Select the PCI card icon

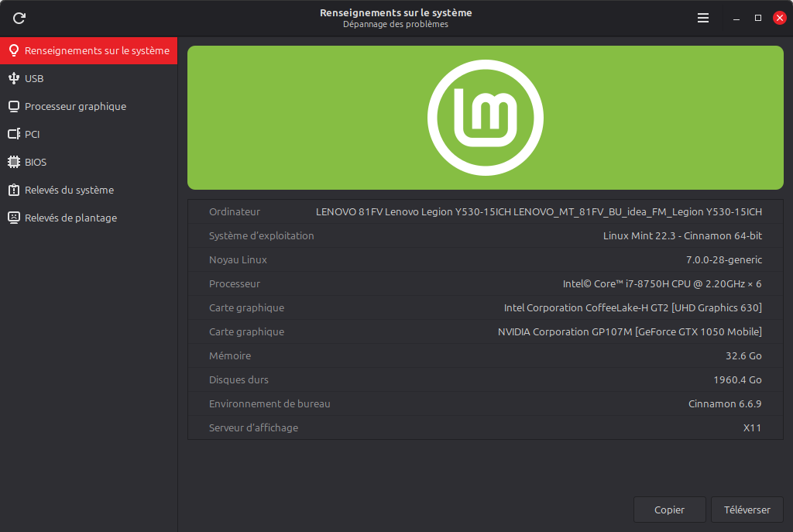[14, 134]
